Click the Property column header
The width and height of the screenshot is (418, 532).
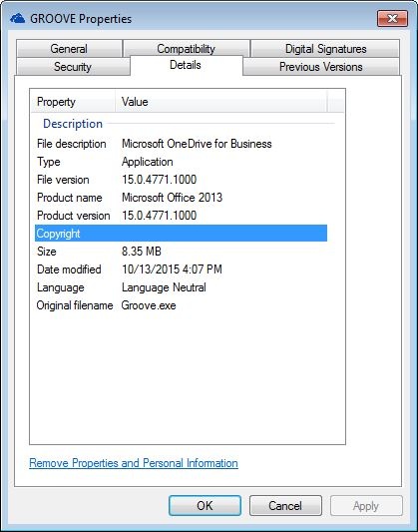(x=73, y=102)
